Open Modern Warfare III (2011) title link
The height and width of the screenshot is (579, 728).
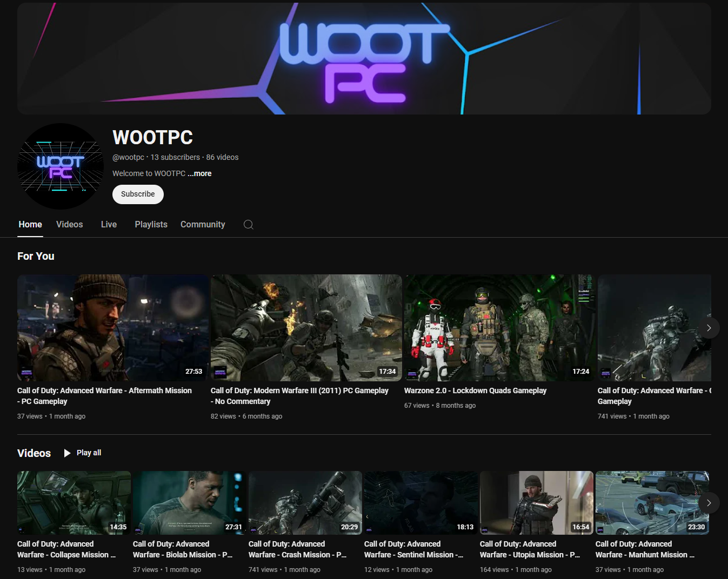[299, 396]
